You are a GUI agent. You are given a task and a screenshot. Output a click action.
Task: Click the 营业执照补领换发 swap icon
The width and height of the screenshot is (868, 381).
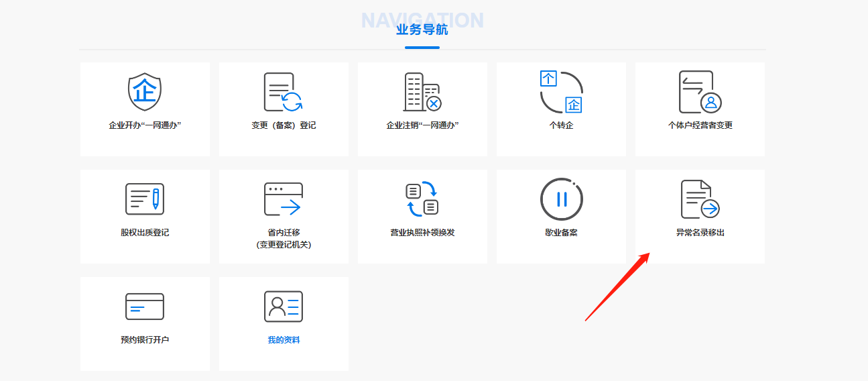click(x=422, y=199)
